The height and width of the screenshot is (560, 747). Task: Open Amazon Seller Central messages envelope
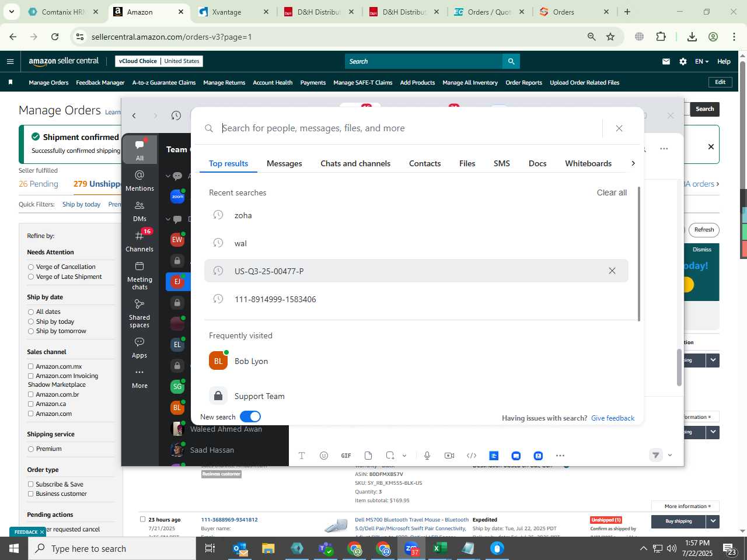(666, 61)
